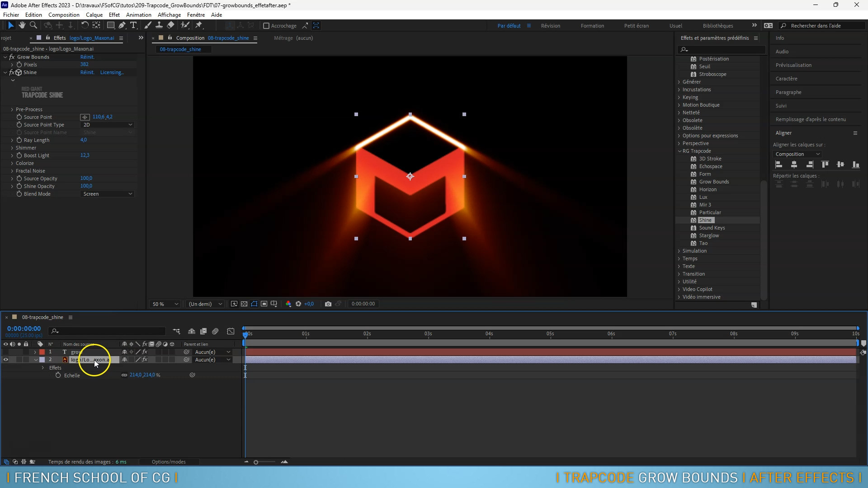Click the reset exposure icon
The width and height of the screenshot is (868, 488).
pyautogui.click(x=298, y=304)
